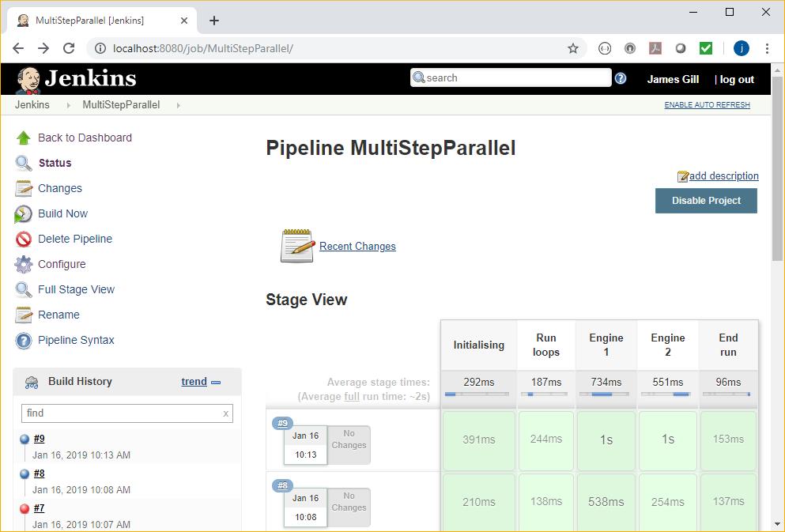The height and width of the screenshot is (532, 785).
Task: Click the Build History weather icon
Action: pos(32,383)
